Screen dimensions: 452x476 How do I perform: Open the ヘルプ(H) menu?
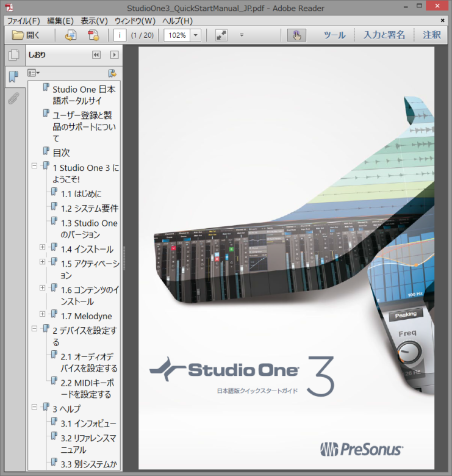click(178, 21)
